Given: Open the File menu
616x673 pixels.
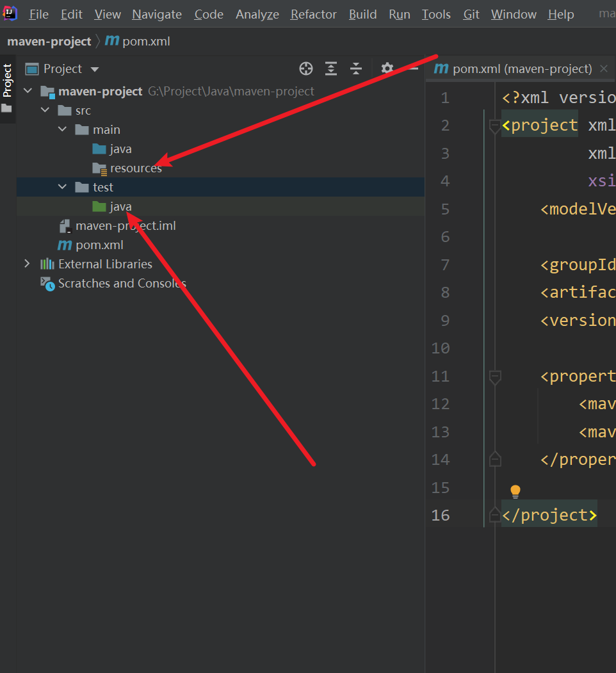Looking at the screenshot, I should tap(38, 15).
